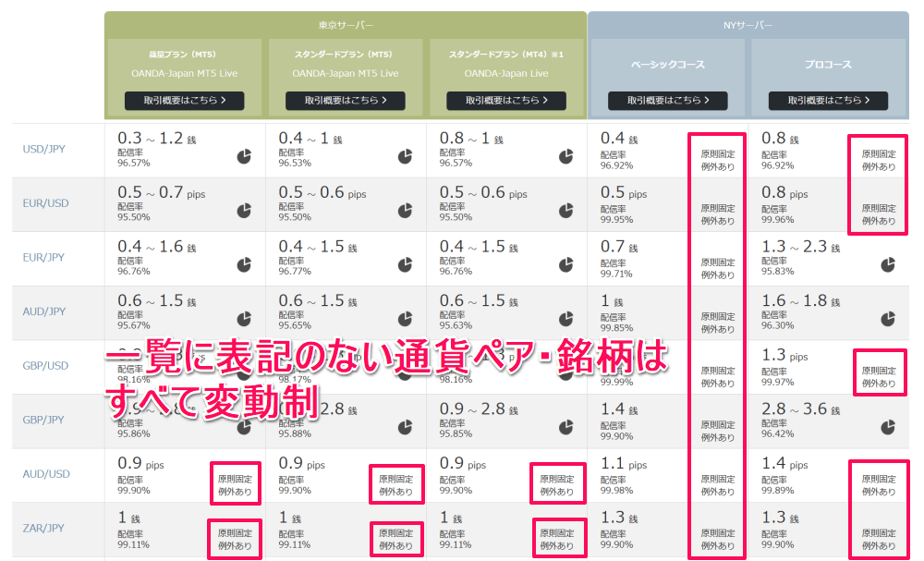The width and height of the screenshot is (924, 561).
Task: Select the USD/JPY currency pair label
Action: tap(44, 149)
